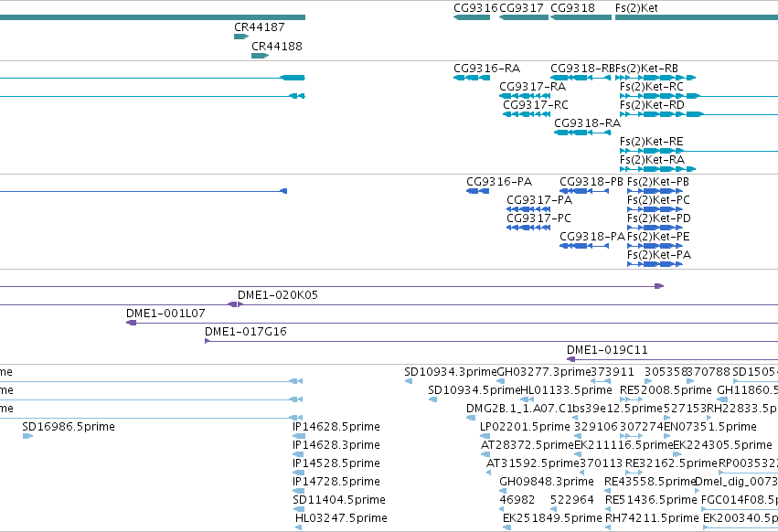Click the EST labeled 370113

click(601, 463)
